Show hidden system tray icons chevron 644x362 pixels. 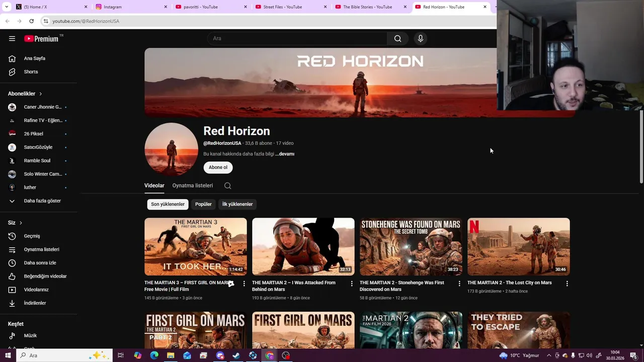tap(549, 355)
